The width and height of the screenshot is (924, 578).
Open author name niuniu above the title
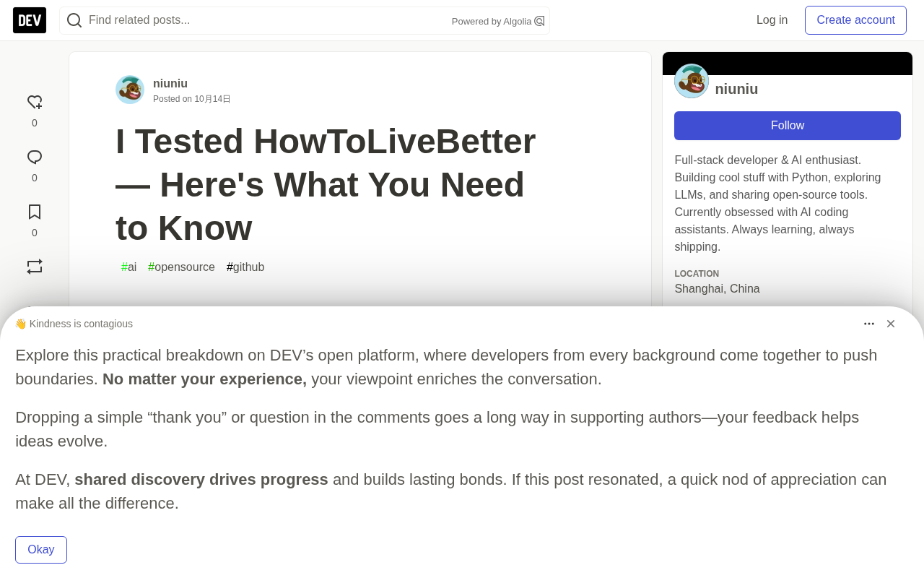(170, 84)
